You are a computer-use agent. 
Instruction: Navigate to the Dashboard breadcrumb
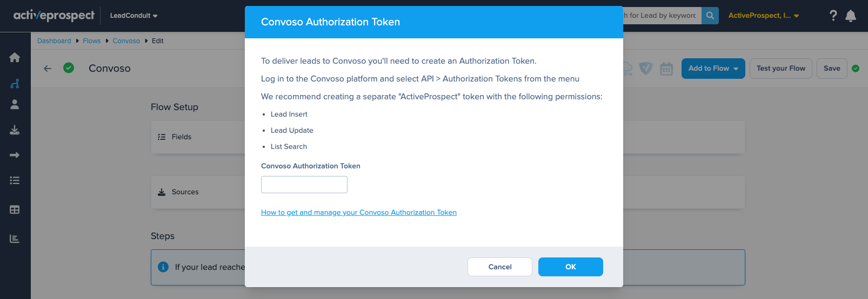[x=54, y=41]
